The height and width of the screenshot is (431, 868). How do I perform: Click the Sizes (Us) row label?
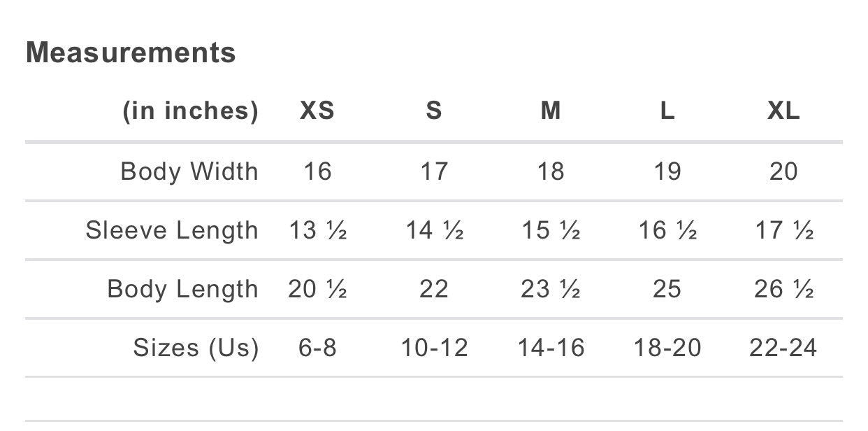[196, 348]
